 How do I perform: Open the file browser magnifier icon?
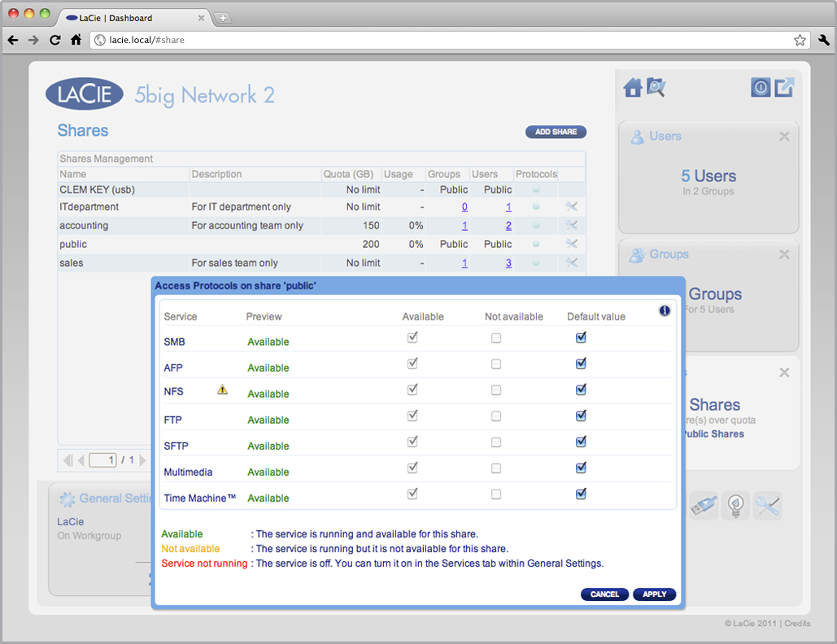point(656,88)
